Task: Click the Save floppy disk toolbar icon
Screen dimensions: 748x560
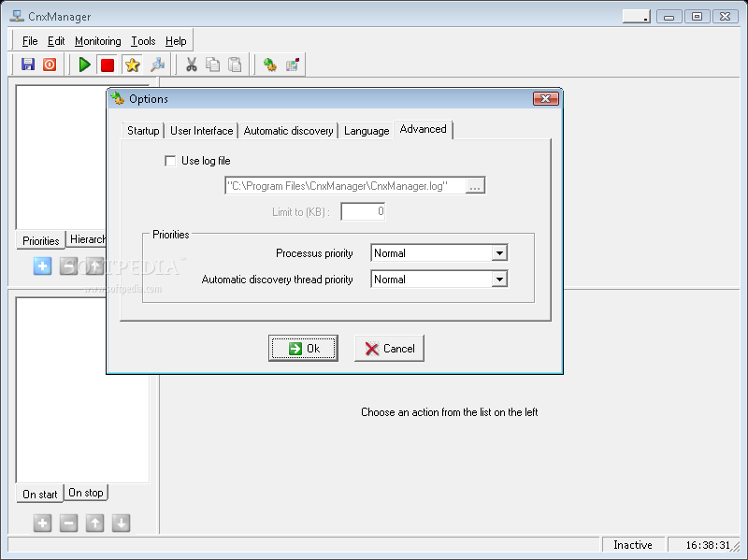Action: [28, 65]
